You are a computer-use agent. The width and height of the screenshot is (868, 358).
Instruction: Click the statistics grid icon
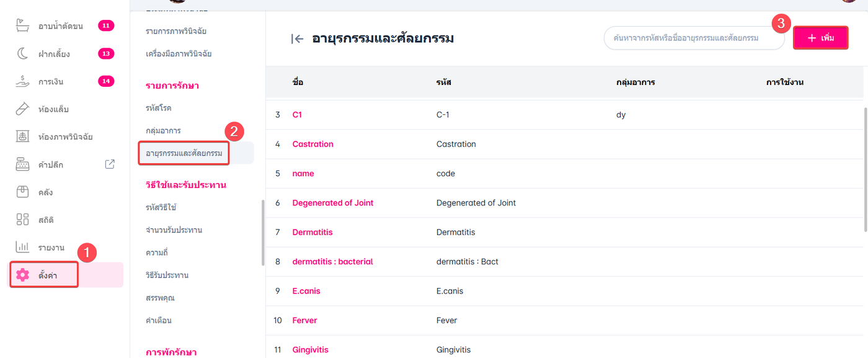22,220
